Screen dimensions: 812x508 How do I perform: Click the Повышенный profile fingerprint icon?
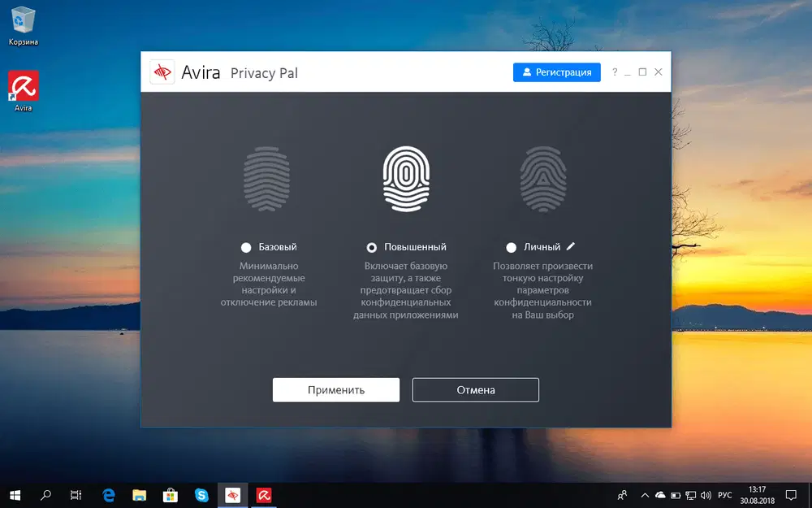(x=406, y=178)
